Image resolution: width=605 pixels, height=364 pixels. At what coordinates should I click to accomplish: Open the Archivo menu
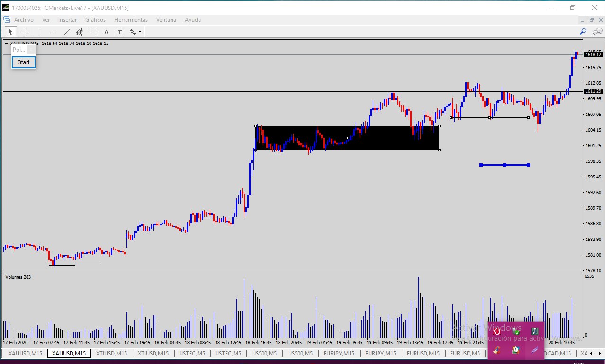tap(24, 20)
